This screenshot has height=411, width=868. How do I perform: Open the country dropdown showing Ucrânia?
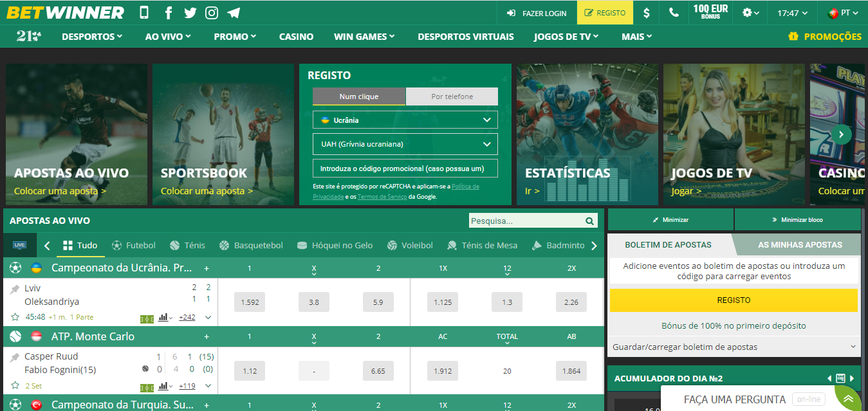click(x=405, y=120)
